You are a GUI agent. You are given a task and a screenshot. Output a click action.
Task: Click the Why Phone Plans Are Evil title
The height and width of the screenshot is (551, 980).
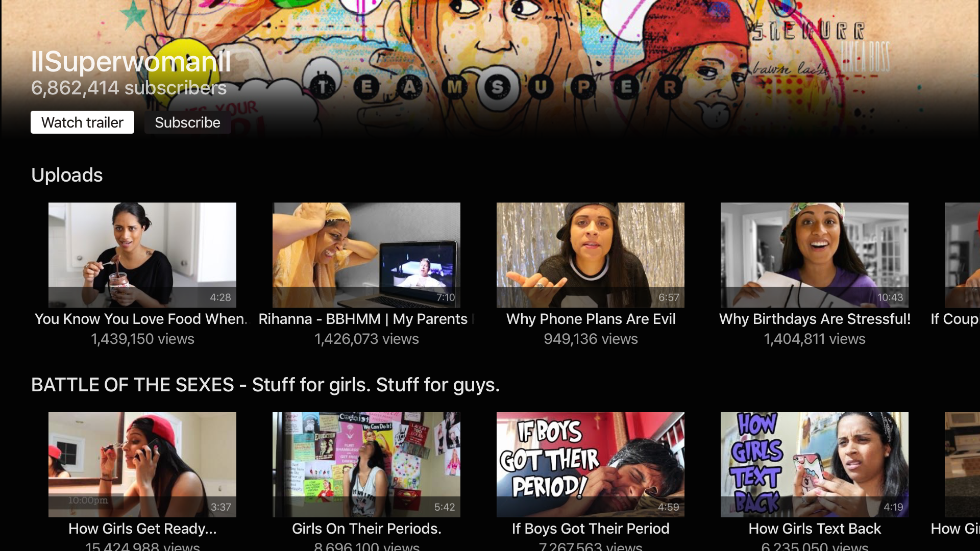click(591, 319)
